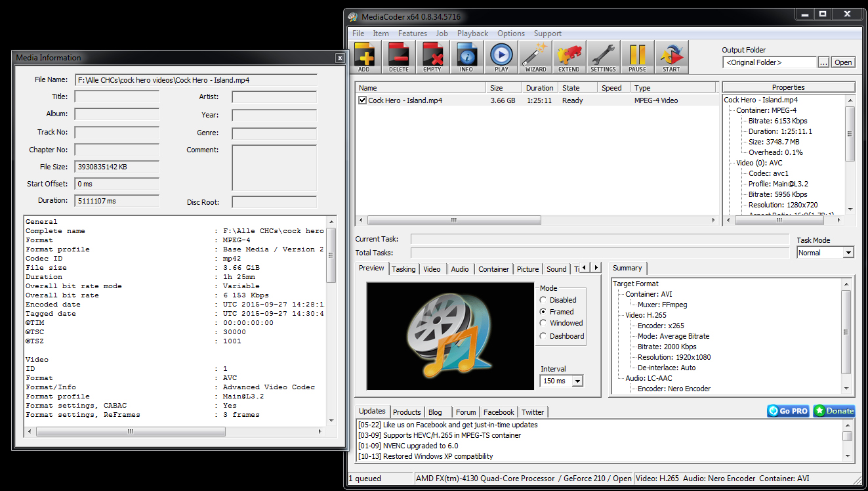The image size is (868, 491).
Task: Uncheck the Cock Hero - Island.mp4 checkbox
Action: pyautogui.click(x=362, y=100)
